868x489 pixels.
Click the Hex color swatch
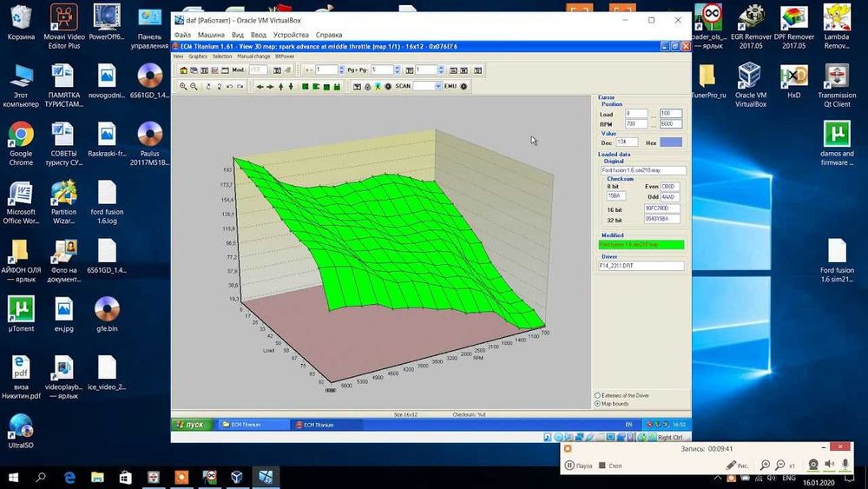pyautogui.click(x=670, y=142)
